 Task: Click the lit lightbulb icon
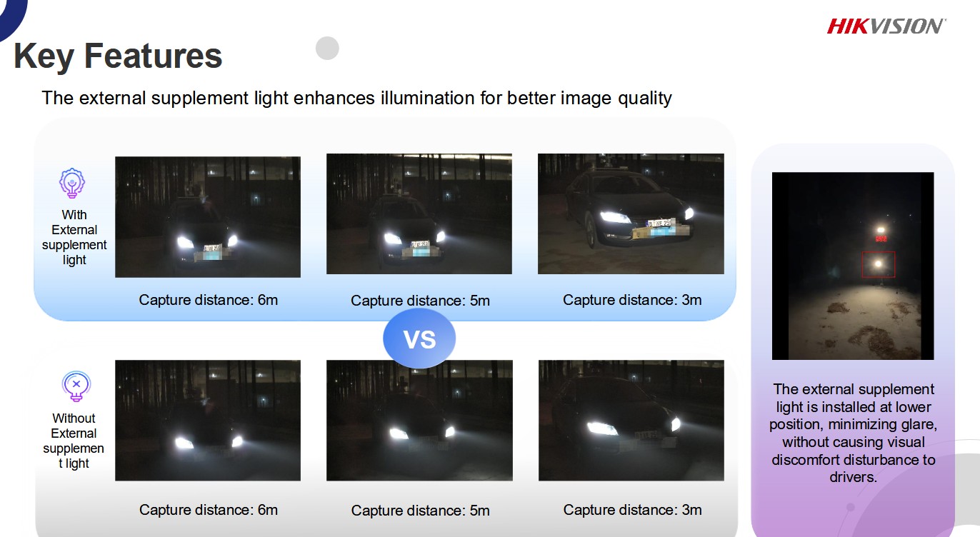(72, 184)
